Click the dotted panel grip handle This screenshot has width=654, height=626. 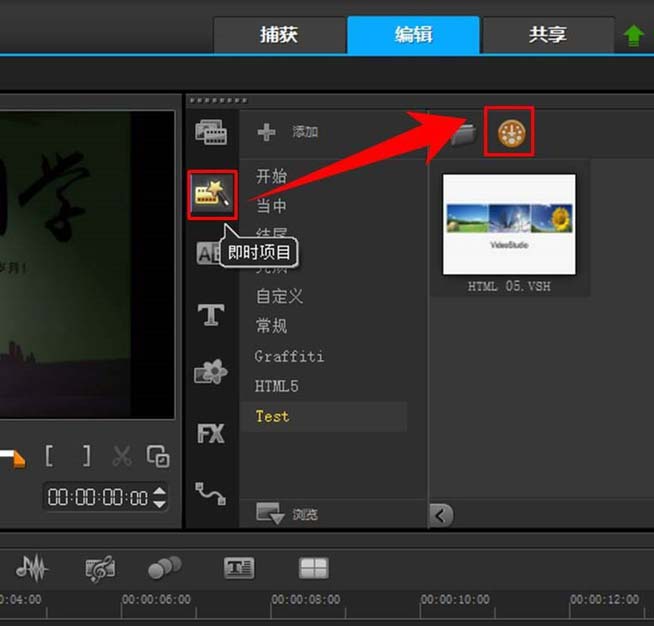(218, 100)
